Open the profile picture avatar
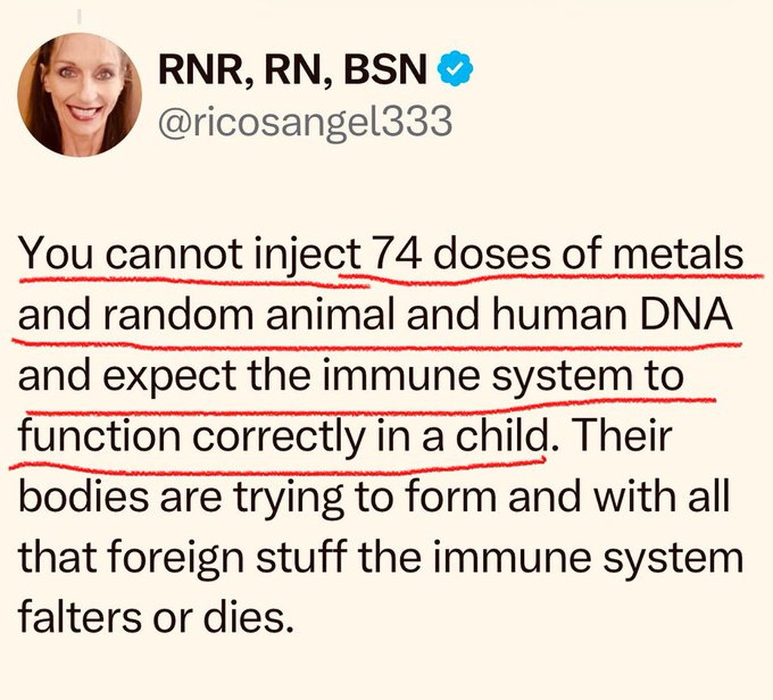This screenshot has width=773, height=700. (80, 95)
